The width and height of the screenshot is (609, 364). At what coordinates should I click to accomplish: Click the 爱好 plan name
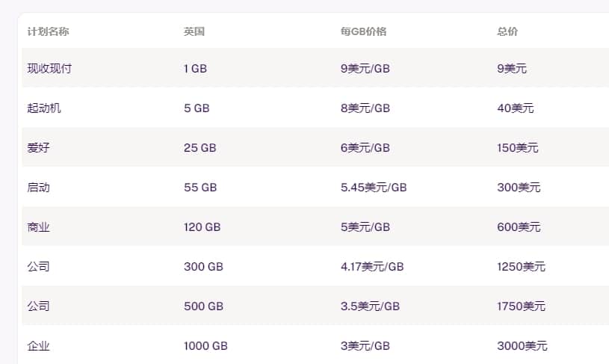point(38,148)
